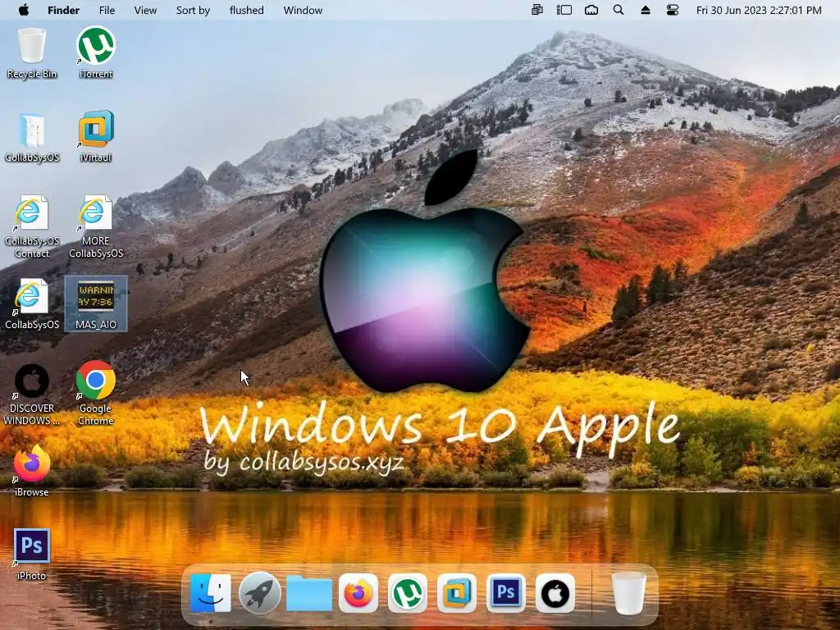Open the Launchpad rocket dock icon

pyautogui.click(x=260, y=593)
